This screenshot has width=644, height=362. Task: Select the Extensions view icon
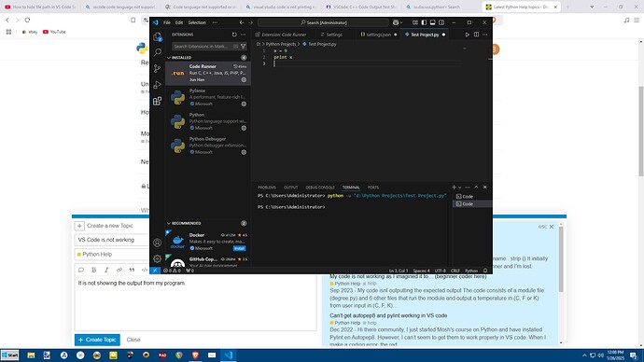click(158, 101)
